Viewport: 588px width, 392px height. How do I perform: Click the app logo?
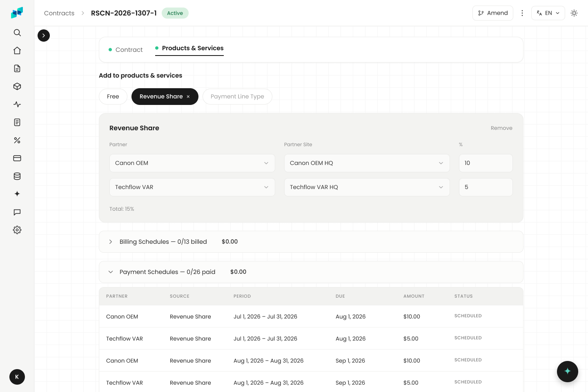point(17,13)
